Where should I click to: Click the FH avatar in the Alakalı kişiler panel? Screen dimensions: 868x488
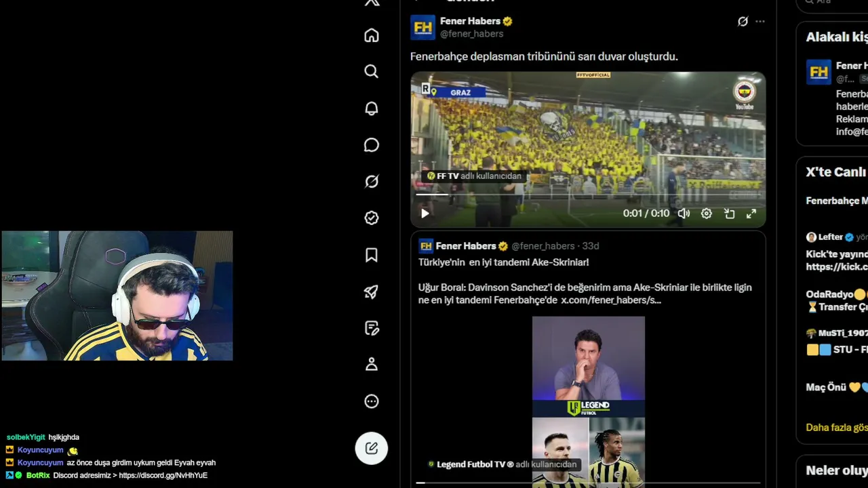click(818, 73)
